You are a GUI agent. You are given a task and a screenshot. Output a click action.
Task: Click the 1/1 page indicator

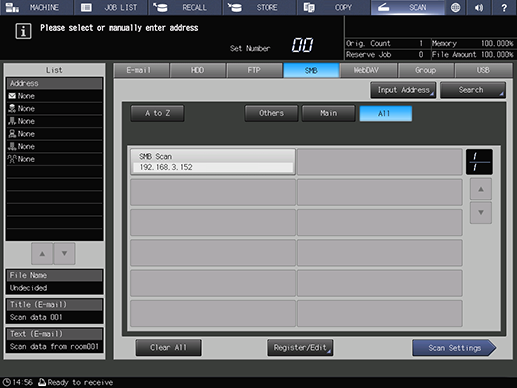coord(479,162)
